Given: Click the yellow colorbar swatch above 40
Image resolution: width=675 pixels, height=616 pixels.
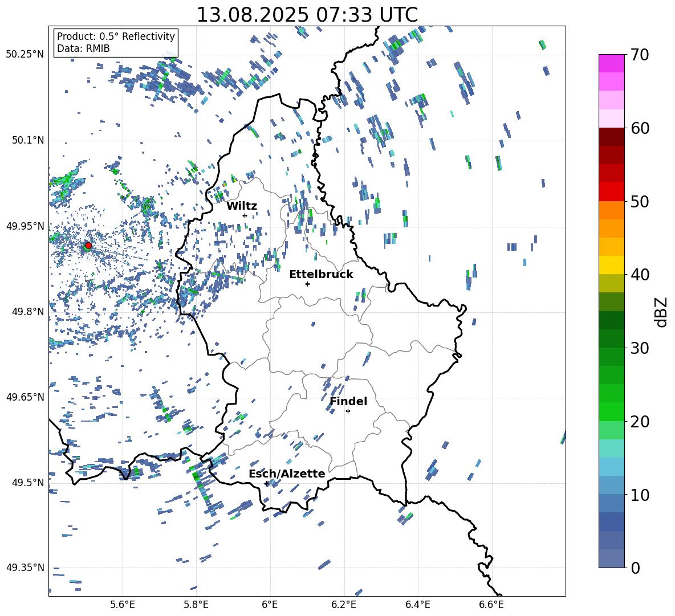Looking at the screenshot, I should click(612, 265).
